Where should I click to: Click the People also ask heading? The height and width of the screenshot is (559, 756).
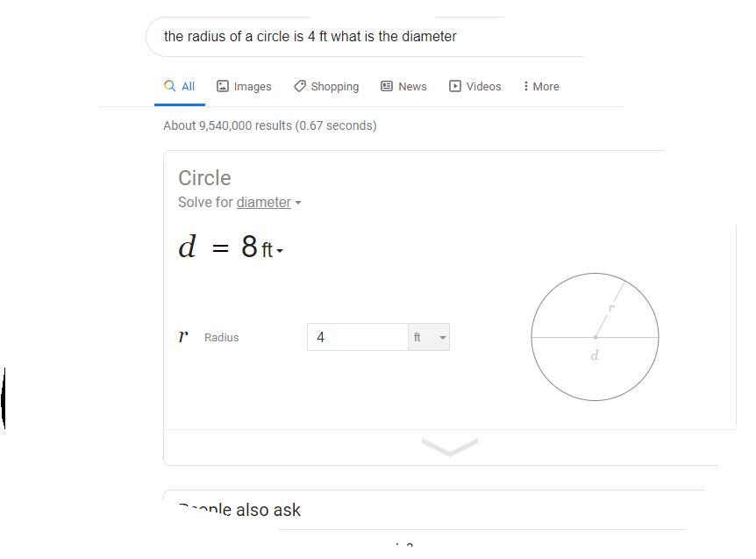[241, 510]
